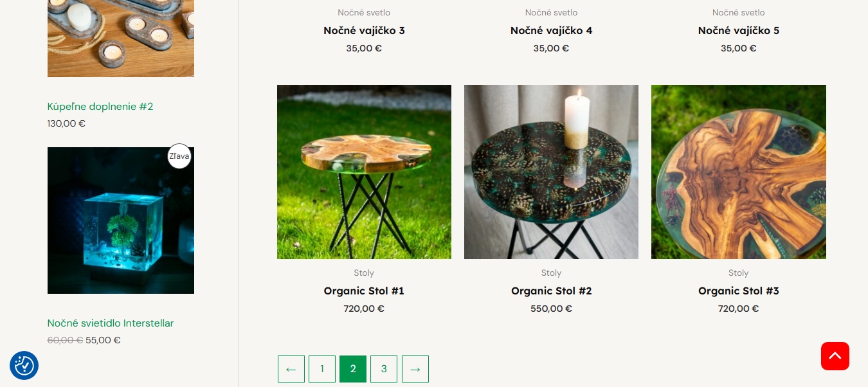
Task: Open the blue cookie consent icon
Action: pyautogui.click(x=24, y=365)
